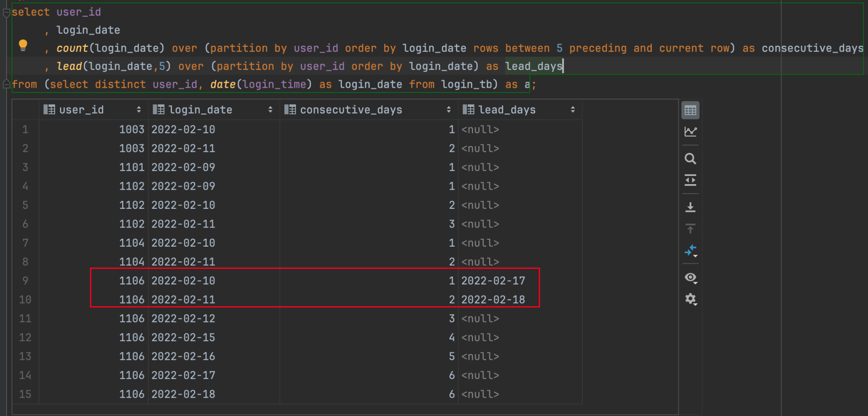Click the compare data arrows icon

pyautogui.click(x=690, y=251)
